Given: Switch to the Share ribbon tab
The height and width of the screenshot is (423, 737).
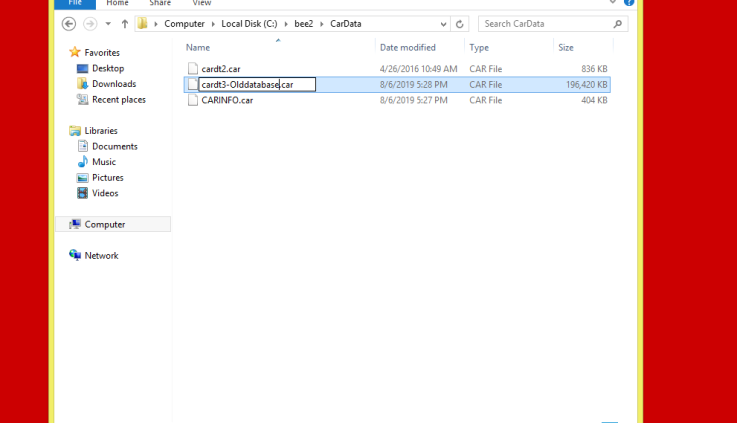Looking at the screenshot, I should (x=160, y=4).
